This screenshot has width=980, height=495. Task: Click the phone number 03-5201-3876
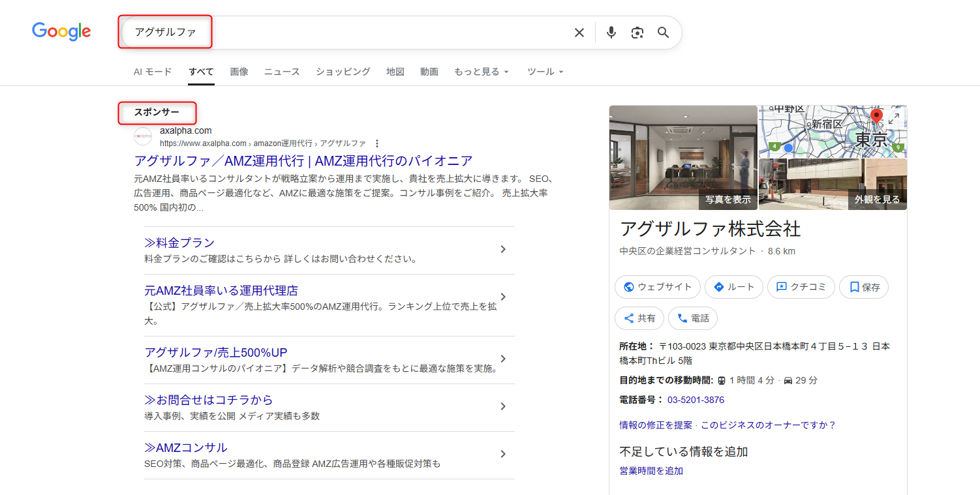tap(696, 400)
